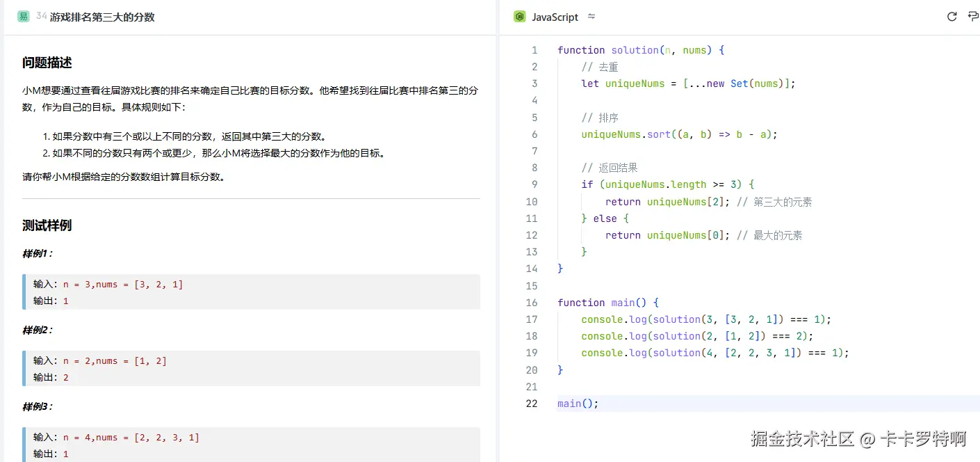Click the uniqueNums.sort line in the editor
Screen dimensions: 980x462
pos(678,134)
